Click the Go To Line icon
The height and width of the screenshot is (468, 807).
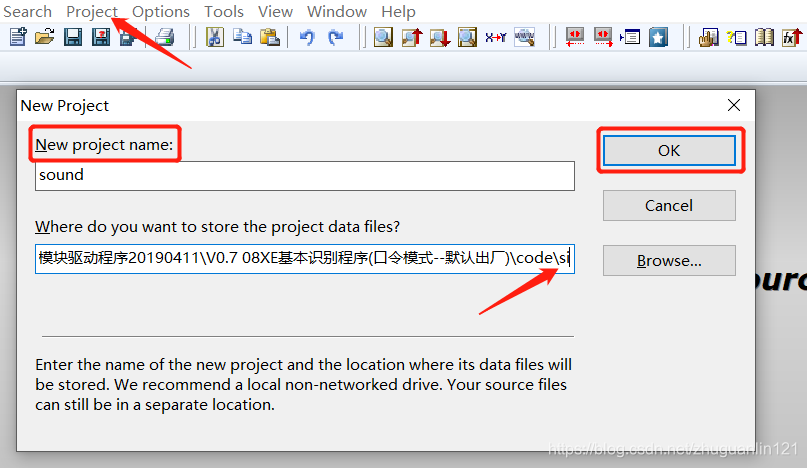630,37
